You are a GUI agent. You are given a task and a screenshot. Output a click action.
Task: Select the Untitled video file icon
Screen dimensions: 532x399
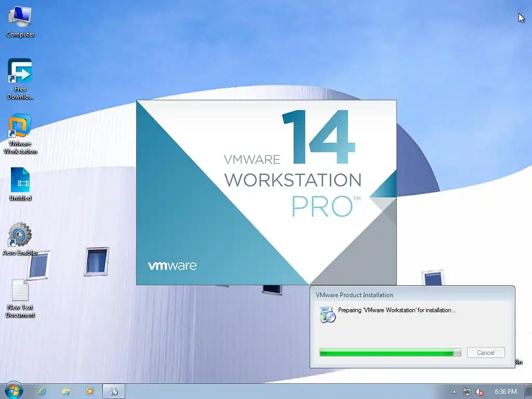point(20,184)
